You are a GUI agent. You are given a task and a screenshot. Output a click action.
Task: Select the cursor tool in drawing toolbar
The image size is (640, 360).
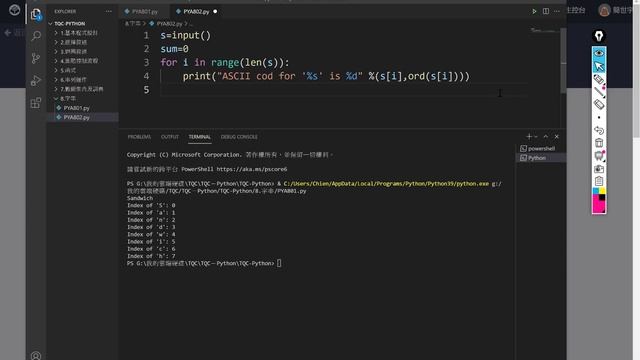point(599,66)
